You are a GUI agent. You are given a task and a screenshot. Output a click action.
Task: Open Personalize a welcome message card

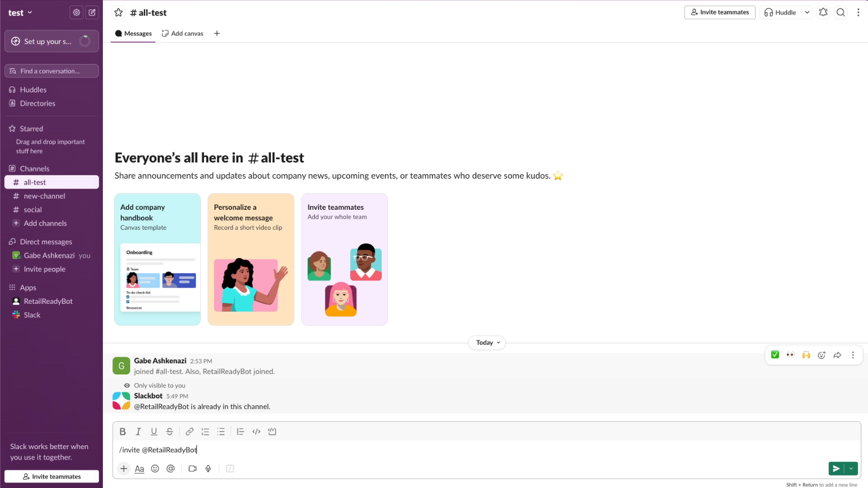[x=251, y=259]
